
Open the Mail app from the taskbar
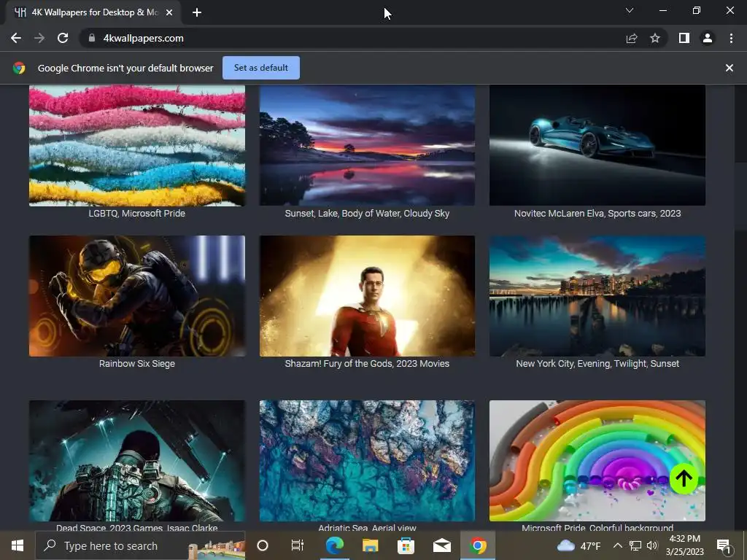[442, 545]
